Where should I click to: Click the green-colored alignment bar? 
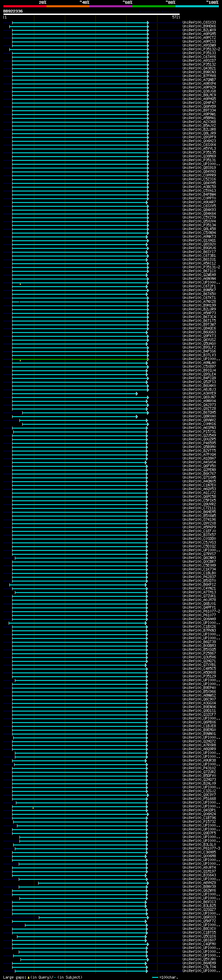coord(80,359)
